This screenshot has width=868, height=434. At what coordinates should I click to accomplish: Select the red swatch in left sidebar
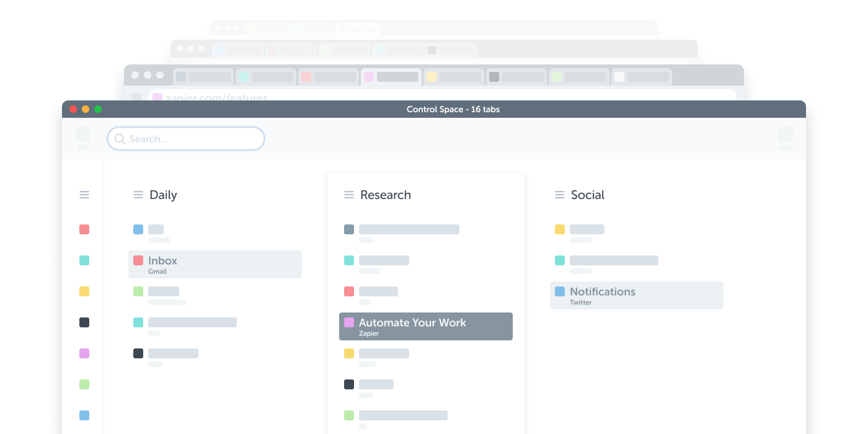(x=84, y=229)
